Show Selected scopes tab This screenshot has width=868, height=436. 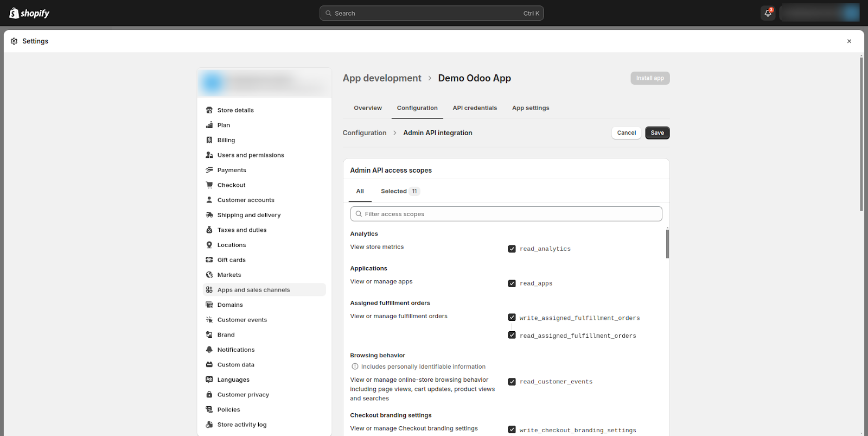[x=400, y=191]
